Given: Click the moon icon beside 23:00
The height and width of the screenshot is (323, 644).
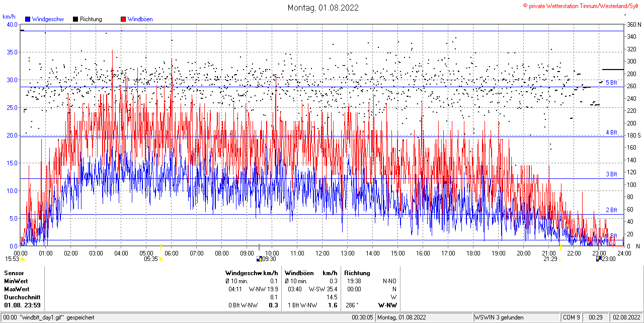Looking at the screenshot, I should (599, 259).
